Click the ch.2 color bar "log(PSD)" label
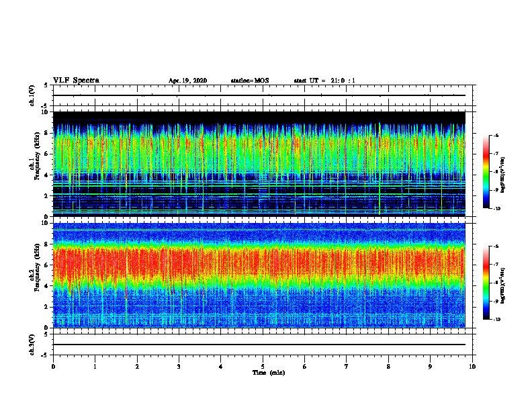 [x=502, y=285]
